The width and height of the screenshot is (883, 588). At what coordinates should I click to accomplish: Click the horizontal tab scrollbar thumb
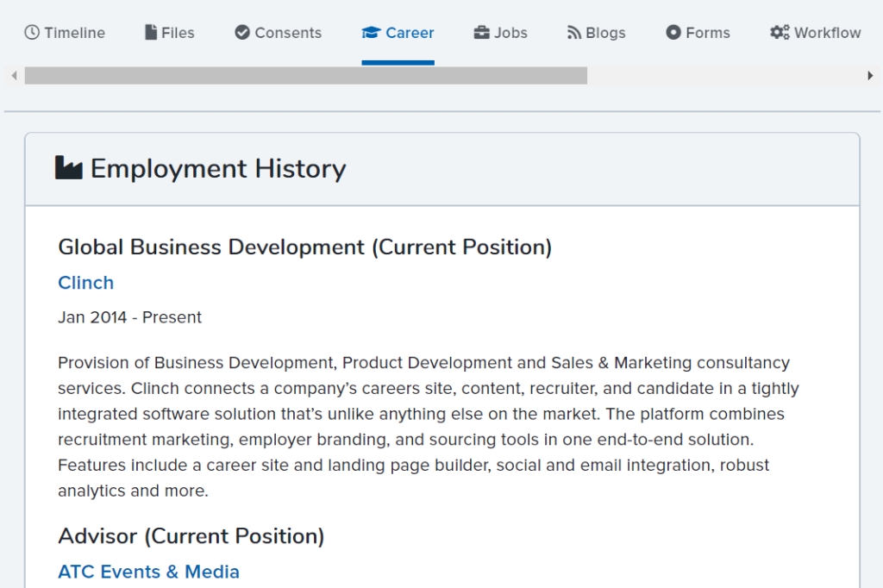click(306, 76)
